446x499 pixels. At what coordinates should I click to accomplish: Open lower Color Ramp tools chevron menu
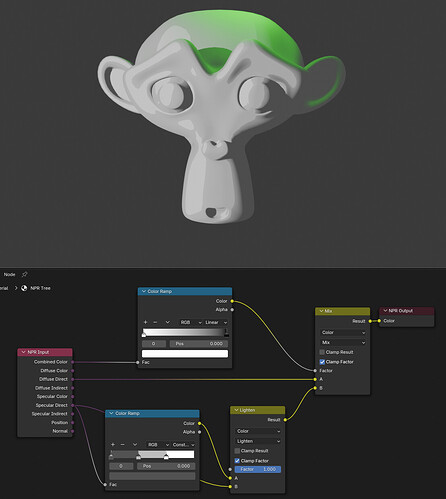coord(135,445)
